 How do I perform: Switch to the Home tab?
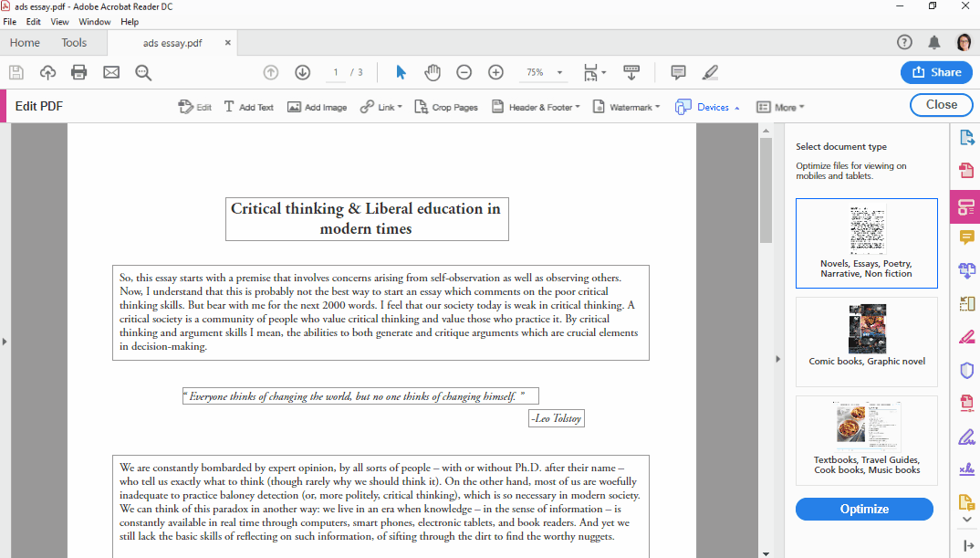pos(25,43)
